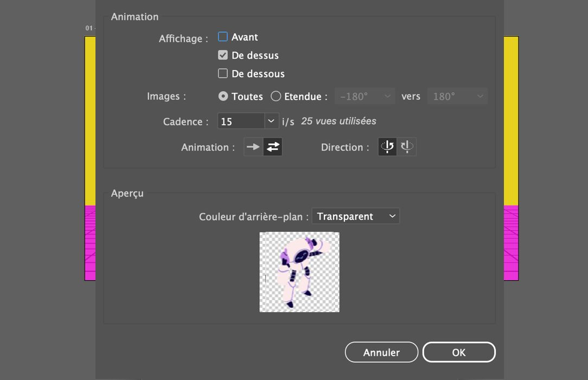Image resolution: width=588 pixels, height=380 pixels.
Task: Click the yellow artboard labeled 01
Action: coord(90,119)
